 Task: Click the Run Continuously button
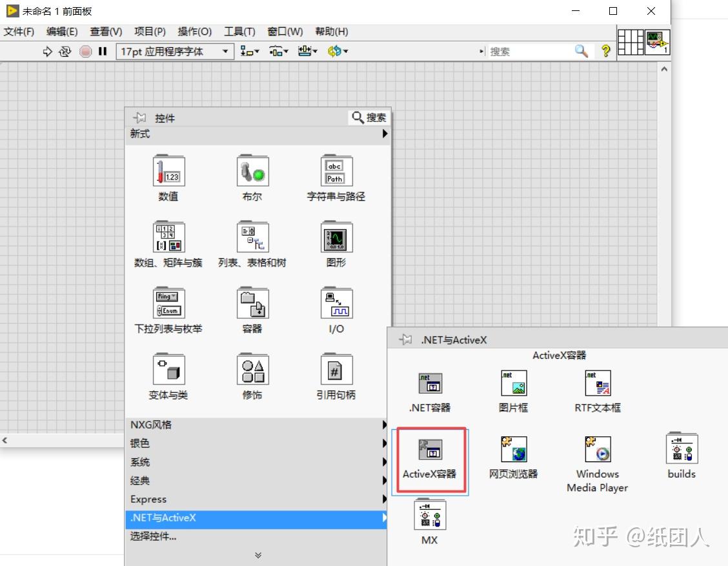coord(65,51)
